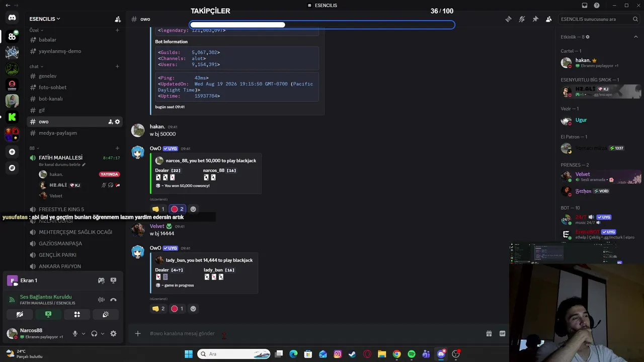The image size is (644, 362).
Task: Toggle screen sharing button
Action: (x=48, y=314)
